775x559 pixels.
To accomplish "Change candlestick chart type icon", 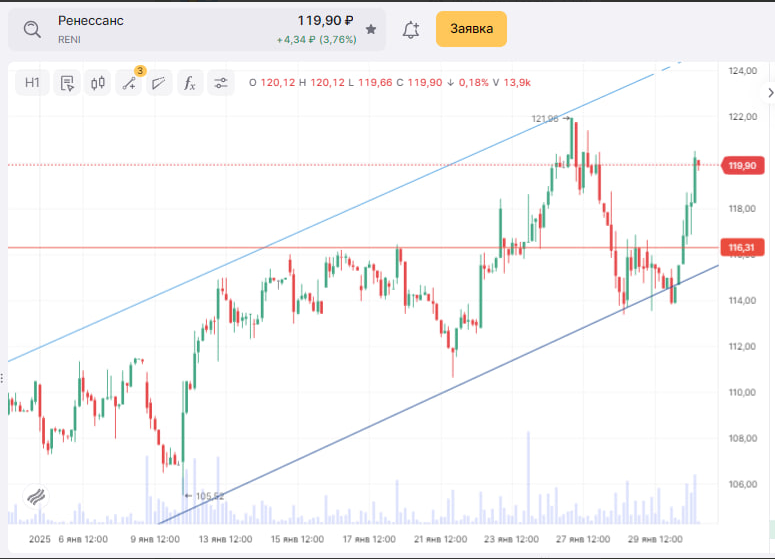I will [98, 83].
